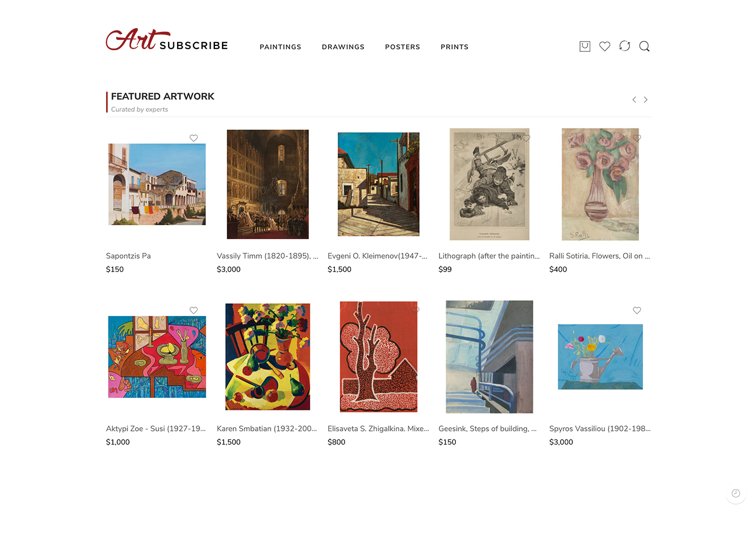This screenshot has height=540, width=756.
Task: Open the Drawings menu
Action: (x=343, y=47)
